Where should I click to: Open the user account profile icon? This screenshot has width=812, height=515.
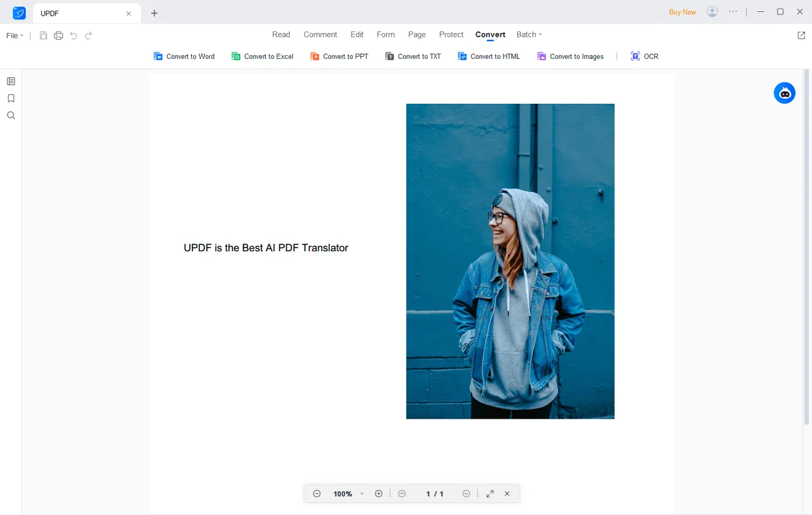point(712,12)
